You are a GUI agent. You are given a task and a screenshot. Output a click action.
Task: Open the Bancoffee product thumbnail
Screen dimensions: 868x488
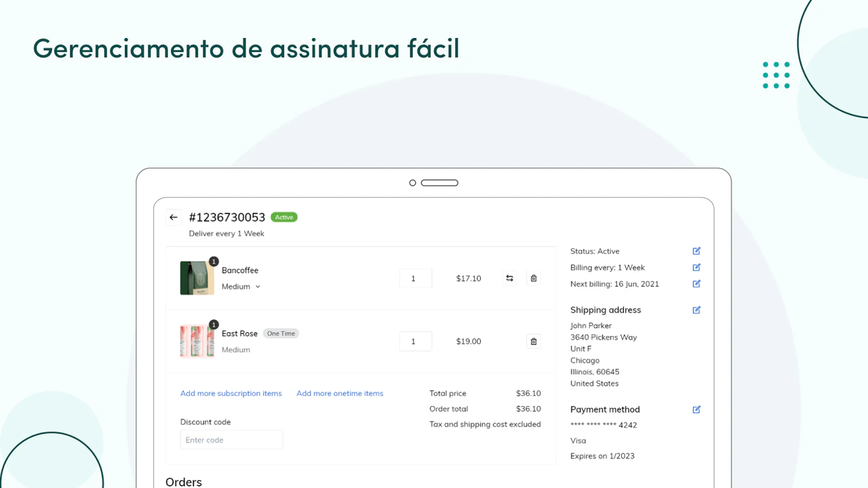[197, 278]
